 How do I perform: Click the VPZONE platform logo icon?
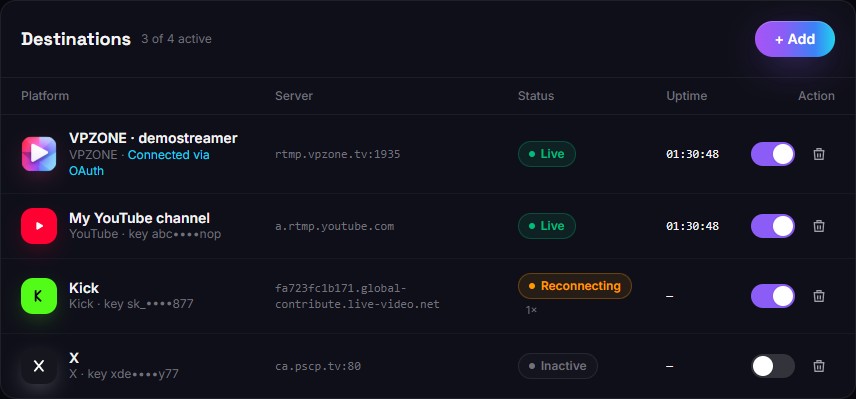[x=39, y=154]
